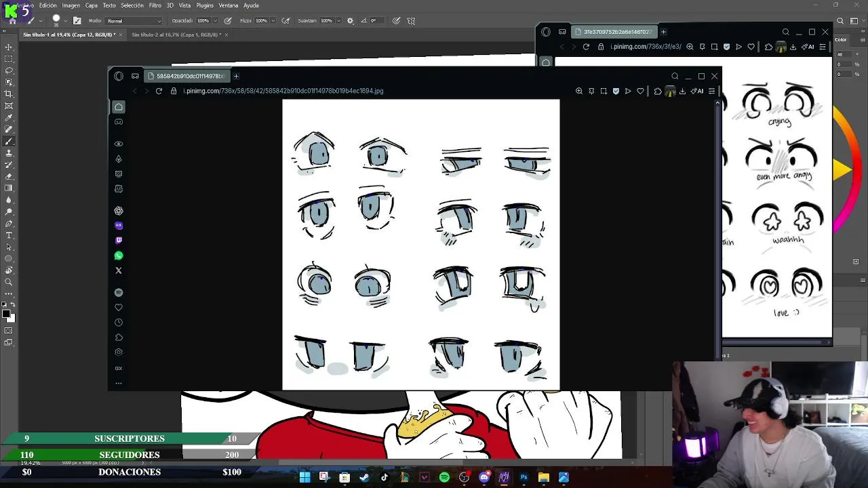Screen dimensions: 868x488
Task: Toggle pressure for size in options bar
Action: (396, 21)
